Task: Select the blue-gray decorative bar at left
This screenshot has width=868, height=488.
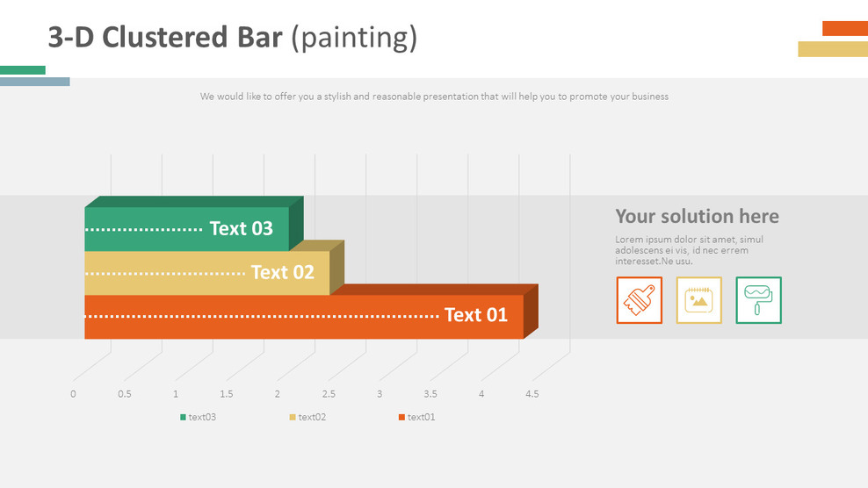Action: point(35,82)
